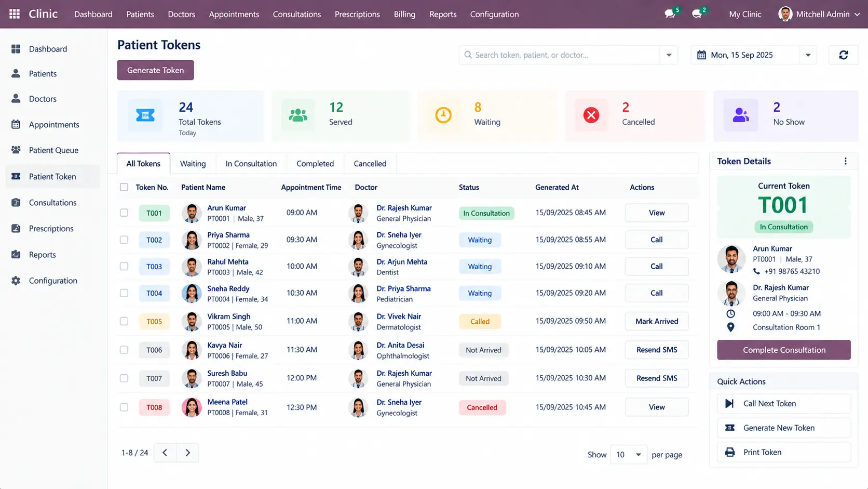Image resolution: width=868 pixels, height=489 pixels.
Task: Open chat messages icon with badge 5
Action: coord(670,14)
